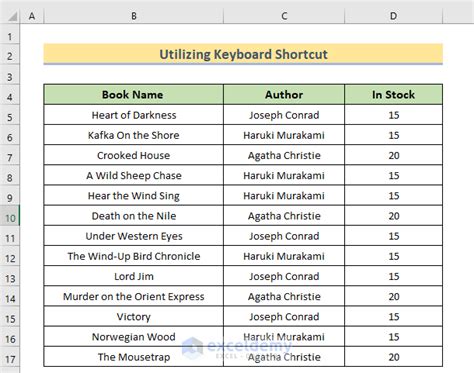Viewport: 474px width, 373px height.
Task: Select 'Murder on the Orient Express' cell
Action: [x=133, y=296]
